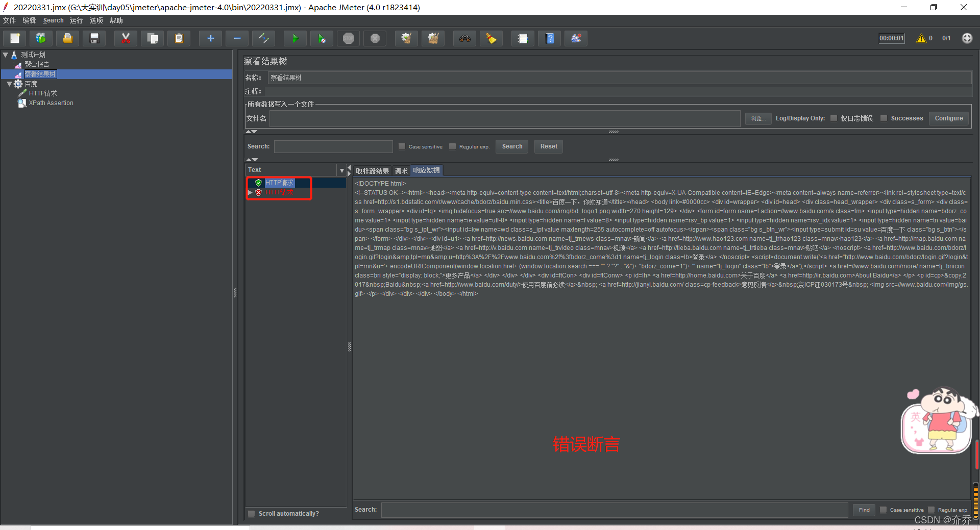Click the Shutdown test icon
This screenshot has width=980, height=530.
pos(375,38)
